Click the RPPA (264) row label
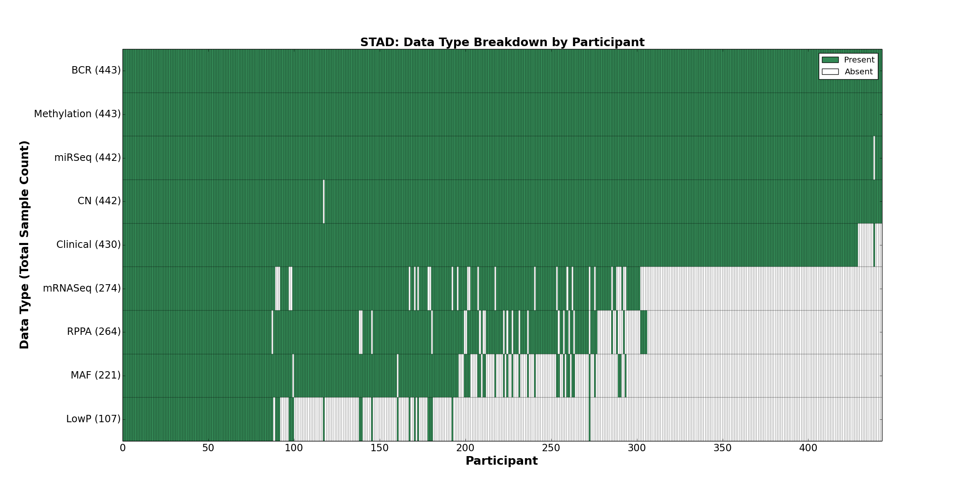Viewport: 980px width, 490px height. tap(94, 332)
